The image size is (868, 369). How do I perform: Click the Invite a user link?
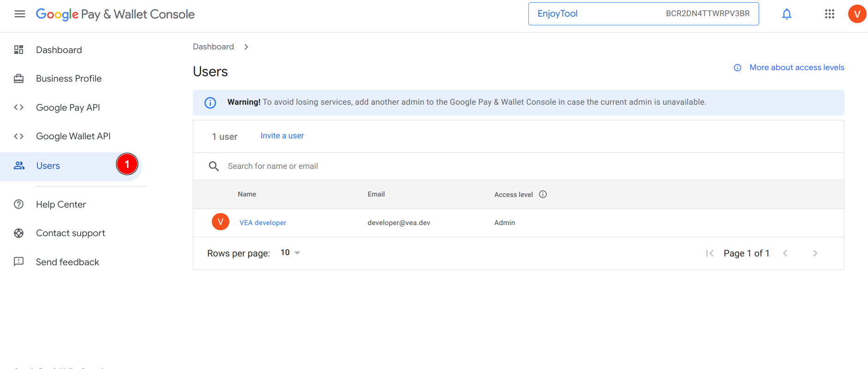point(282,136)
